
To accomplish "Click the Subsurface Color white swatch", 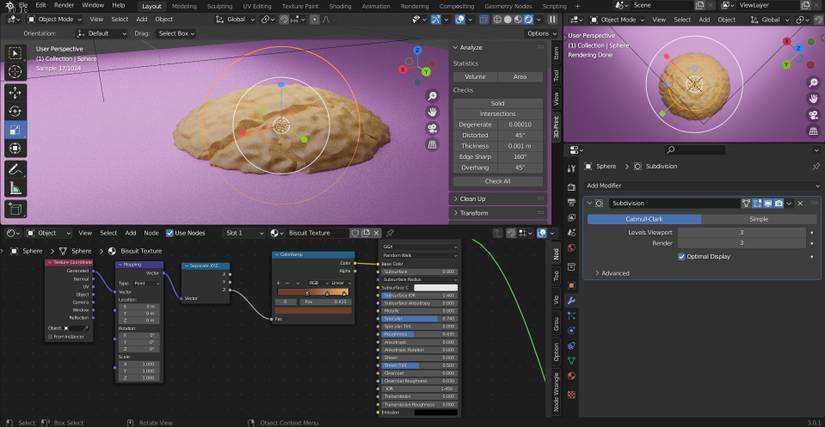I will (x=436, y=288).
